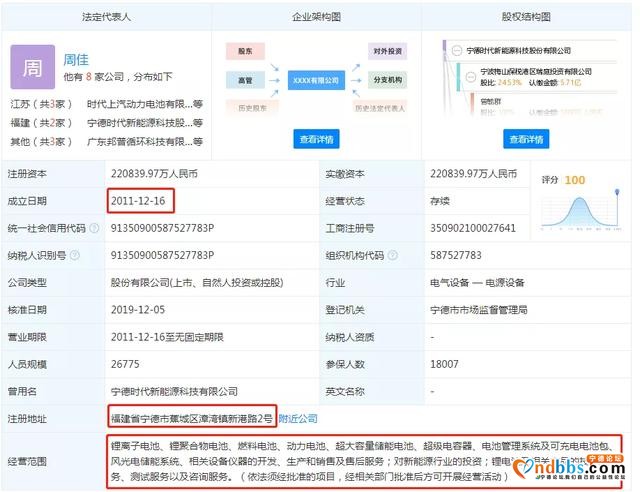This screenshot has height=492, width=640.
Task: Click 注册资本 value 220839.97万人民币
Action: coord(154,174)
